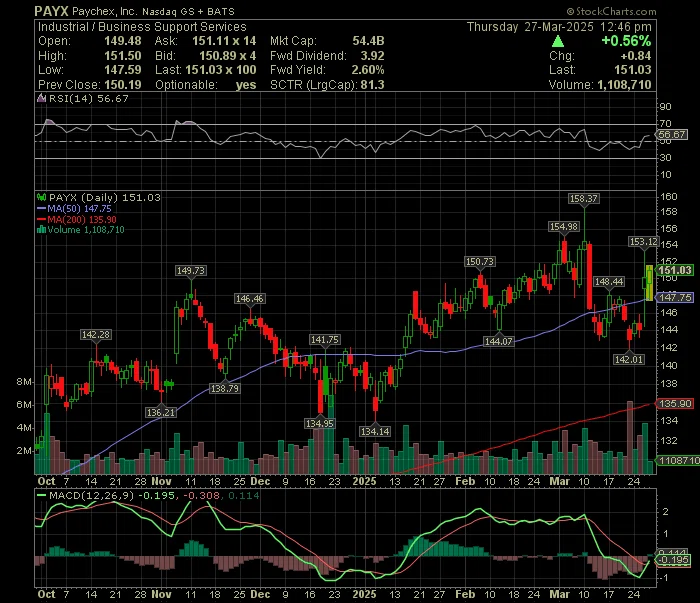Click the 148.44 price label
The width and height of the screenshot is (700, 603).
(x=609, y=282)
